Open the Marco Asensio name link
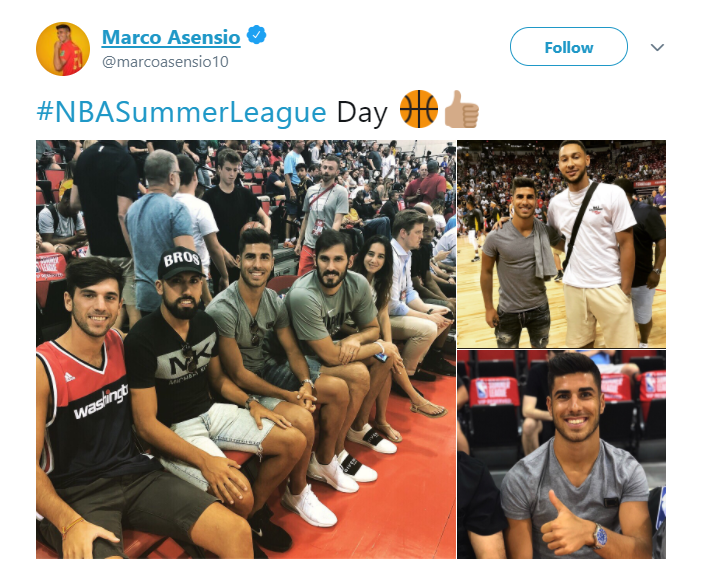701x576 pixels. [x=171, y=37]
